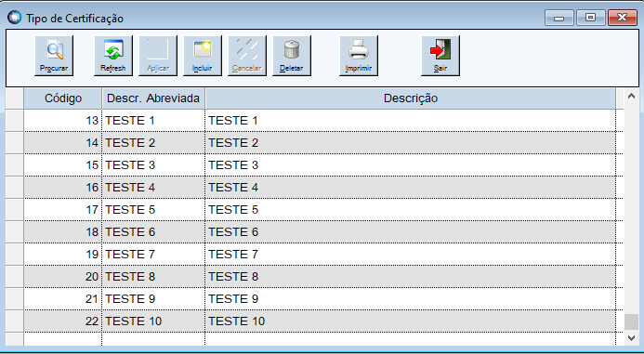Click Descrição cell TESTE 2
This screenshot has width=644, height=354.
411,142
